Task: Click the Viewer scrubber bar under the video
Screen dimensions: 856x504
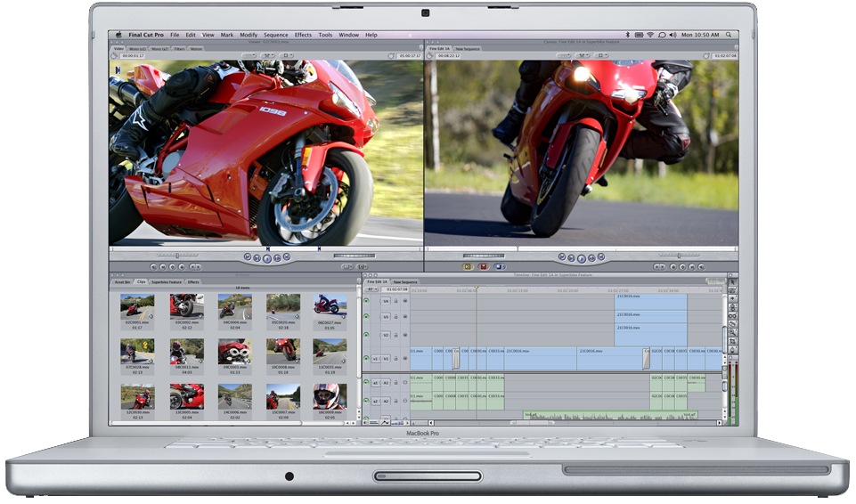Action: [265, 247]
